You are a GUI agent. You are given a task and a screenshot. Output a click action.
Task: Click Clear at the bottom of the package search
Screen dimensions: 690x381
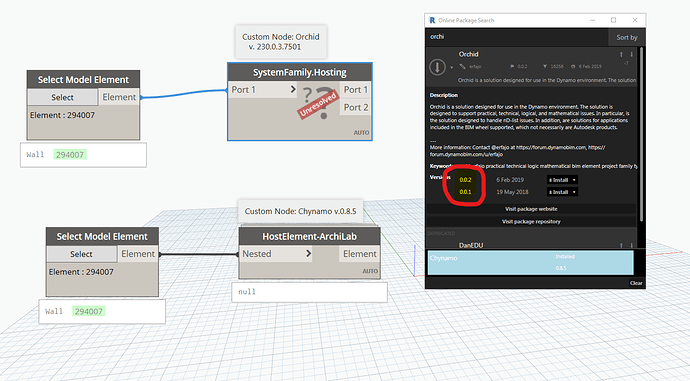tap(636, 283)
